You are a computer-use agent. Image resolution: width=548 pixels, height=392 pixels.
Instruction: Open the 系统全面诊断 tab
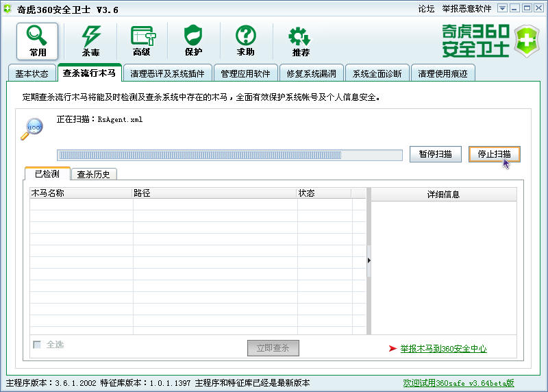[x=377, y=73]
